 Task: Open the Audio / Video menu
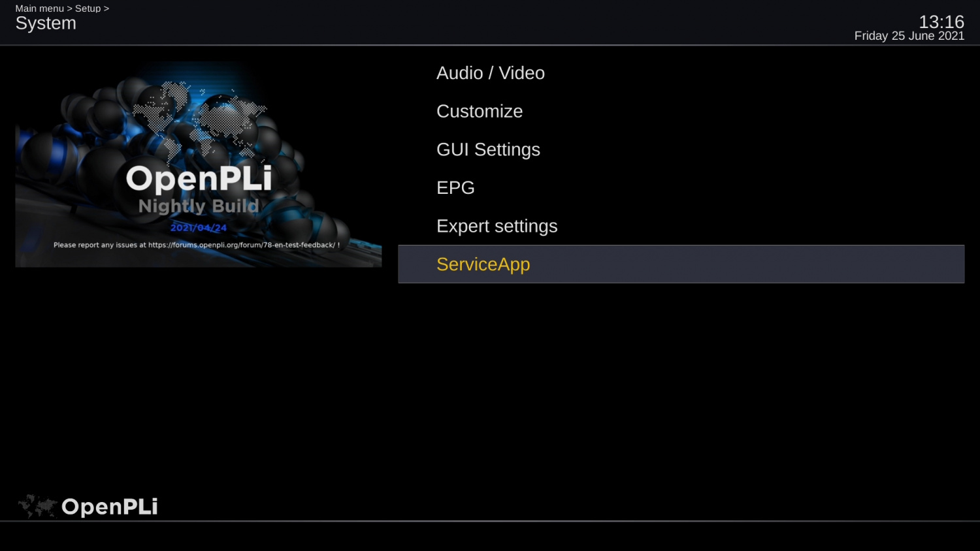tap(681, 73)
